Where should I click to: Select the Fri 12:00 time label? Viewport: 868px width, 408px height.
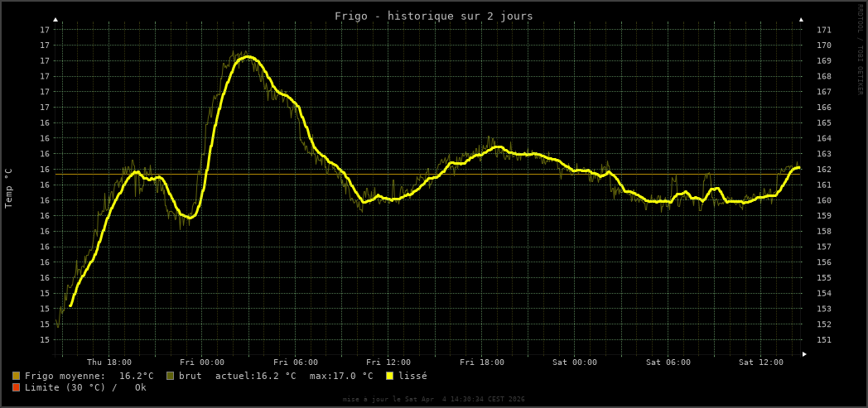pyautogui.click(x=388, y=362)
